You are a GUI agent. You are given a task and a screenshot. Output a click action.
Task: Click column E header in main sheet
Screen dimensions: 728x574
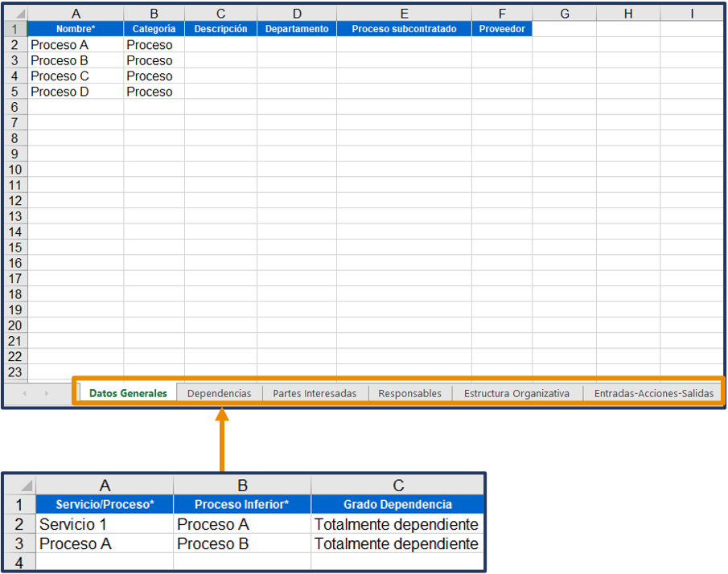(x=404, y=14)
